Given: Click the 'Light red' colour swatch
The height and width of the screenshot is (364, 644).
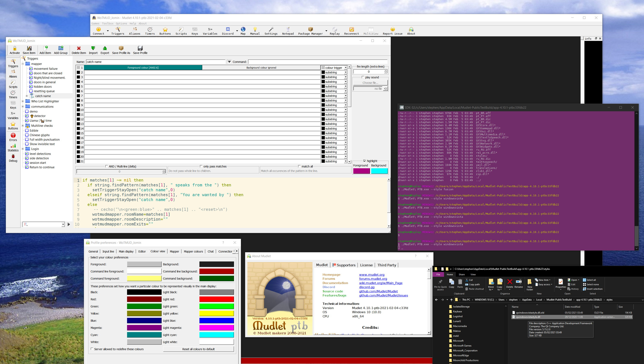Looking at the screenshot, I should point(216,299).
